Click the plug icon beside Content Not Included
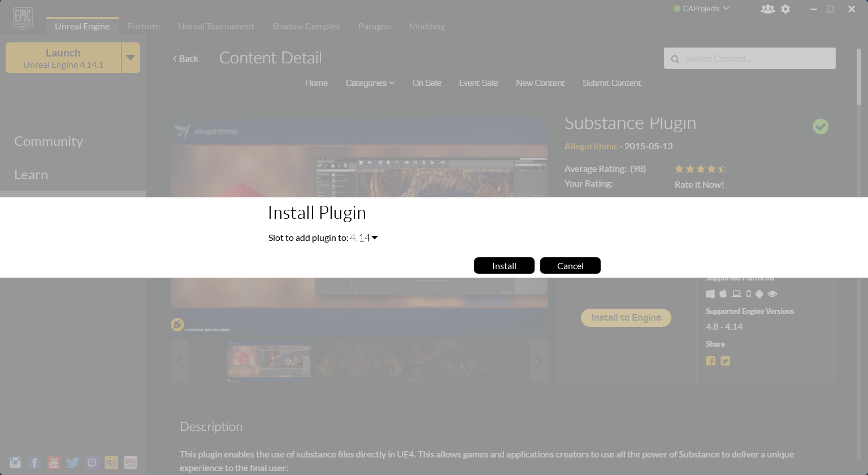This screenshot has width=868, height=475. (177, 325)
